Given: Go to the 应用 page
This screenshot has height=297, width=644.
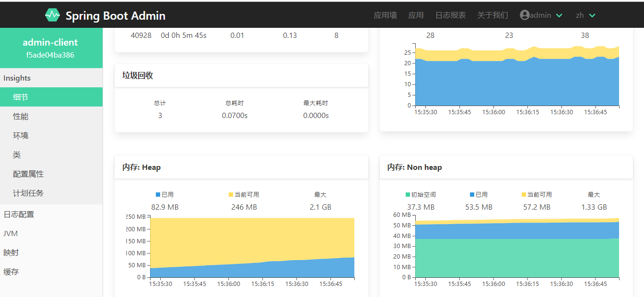Looking at the screenshot, I should point(416,15).
